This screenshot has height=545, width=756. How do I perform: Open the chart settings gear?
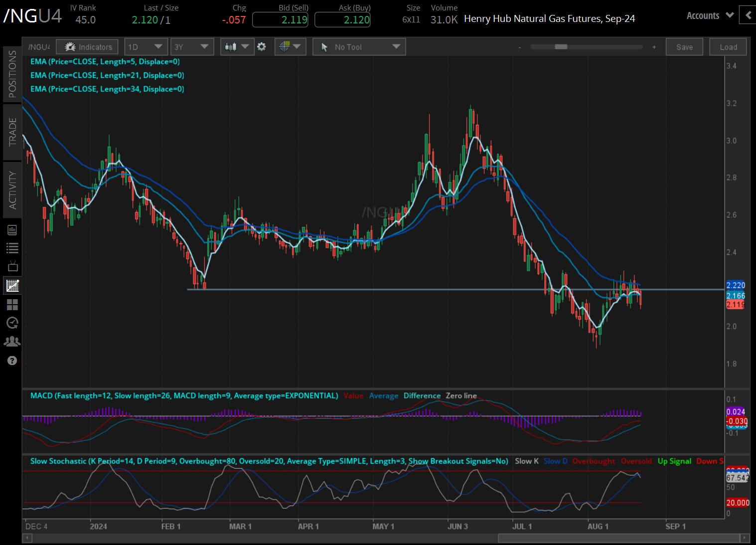(262, 47)
